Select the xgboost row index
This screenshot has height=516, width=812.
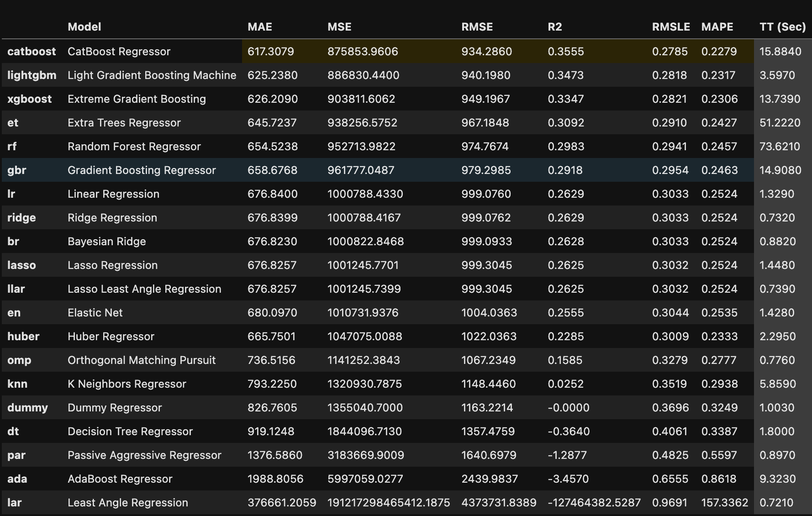(x=30, y=99)
